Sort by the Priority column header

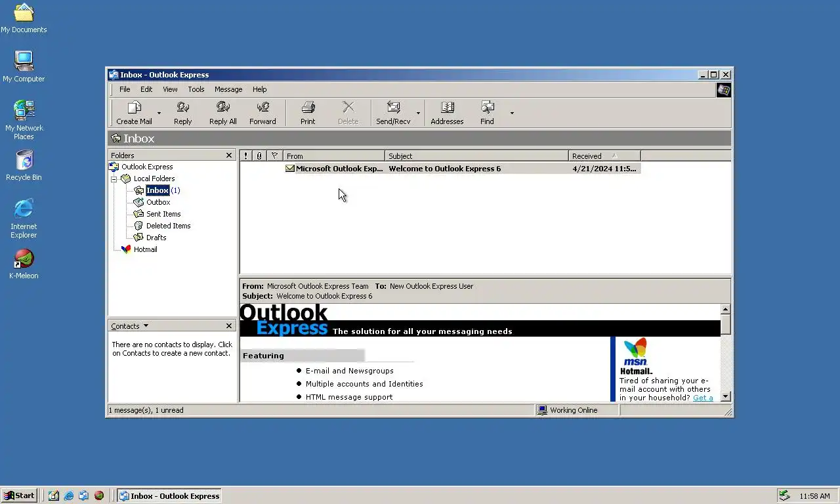(x=246, y=156)
